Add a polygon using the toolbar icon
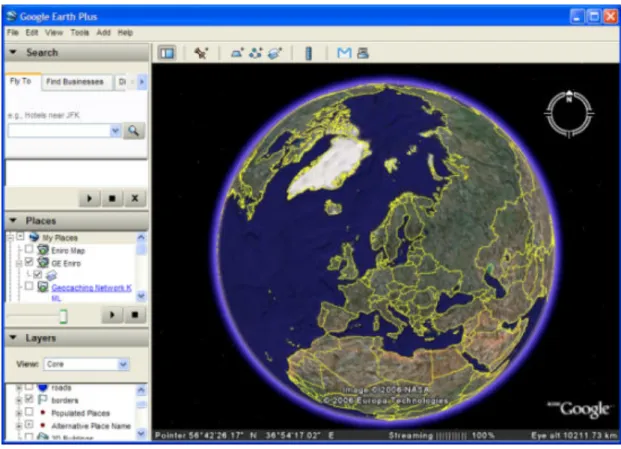Viewport: 621px width, 449px height. 237,53
